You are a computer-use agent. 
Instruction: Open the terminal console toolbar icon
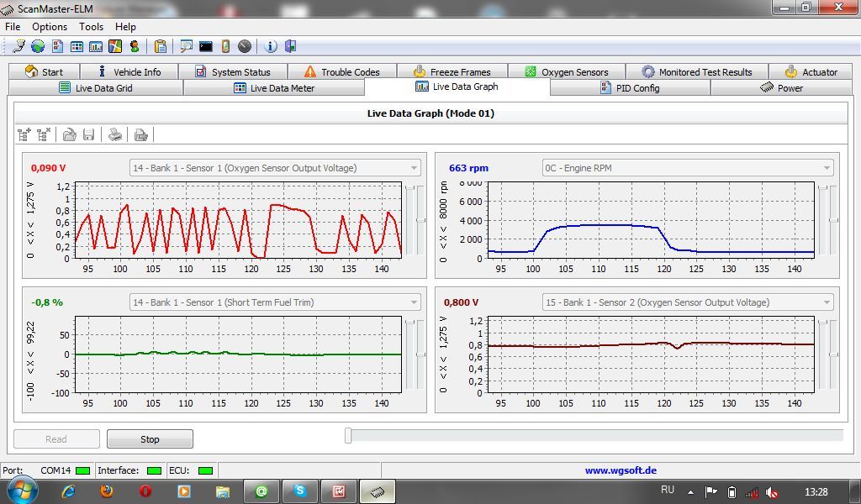pyautogui.click(x=206, y=46)
